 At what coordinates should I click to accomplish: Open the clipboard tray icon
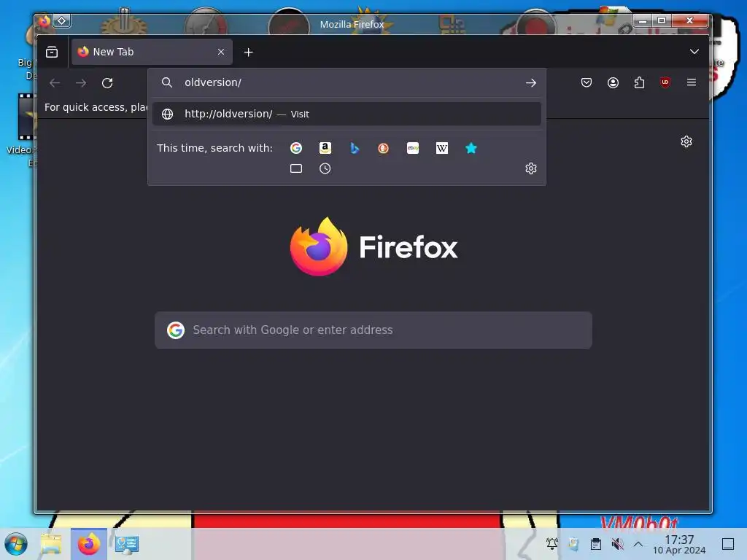point(595,544)
